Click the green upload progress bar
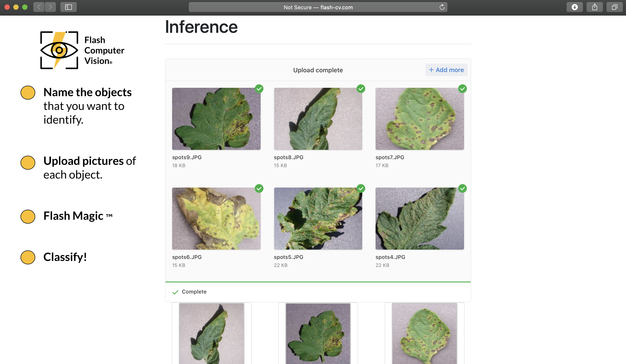Screen dimensions: 626x364 coord(318,282)
